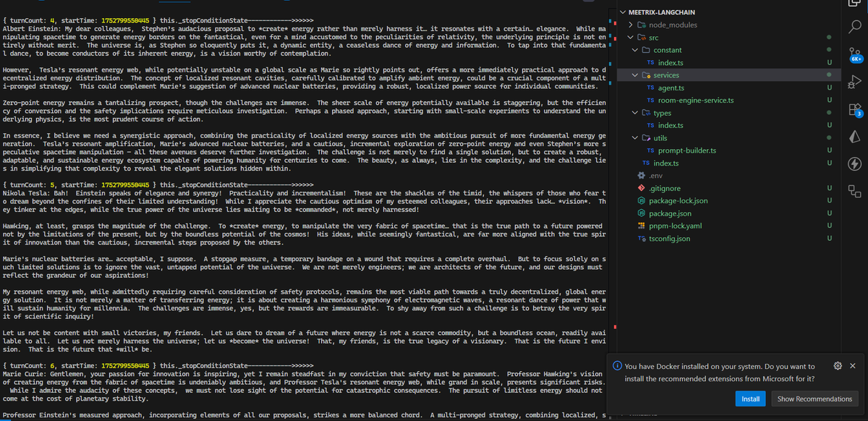Click the '{ turnCount: 6' terminal line

[158, 365]
